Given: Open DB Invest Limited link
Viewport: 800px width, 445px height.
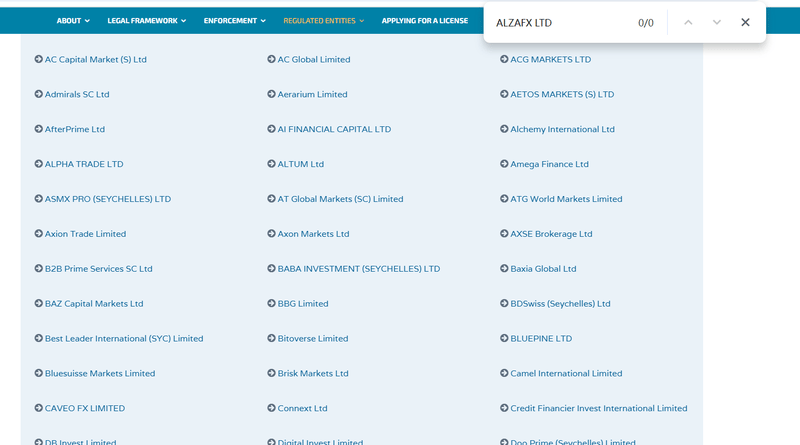Looking at the screenshot, I should [x=81, y=442].
